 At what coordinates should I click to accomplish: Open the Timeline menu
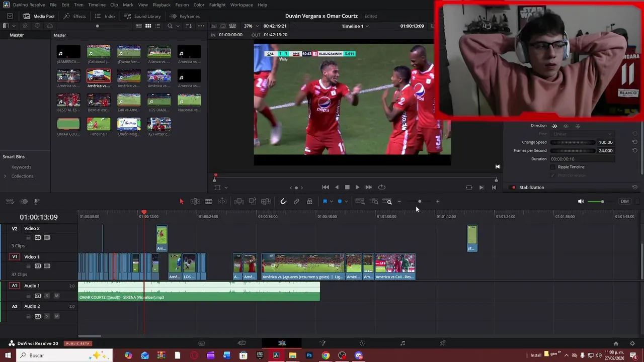[x=97, y=5]
